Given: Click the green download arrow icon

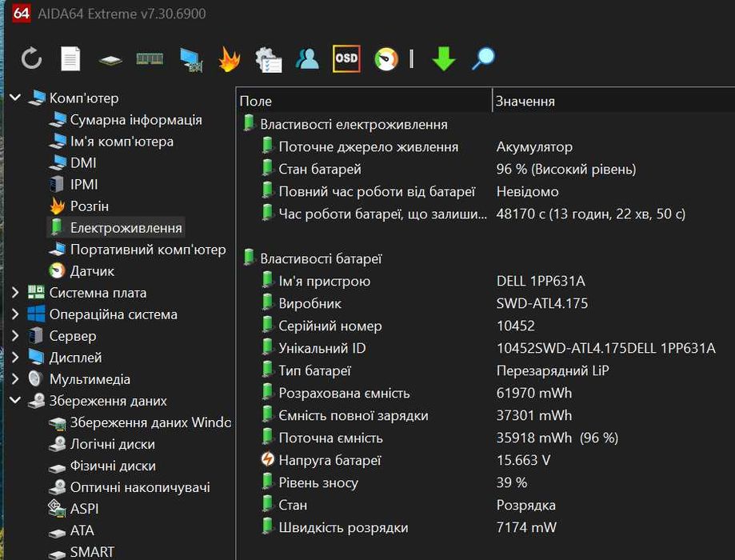Looking at the screenshot, I should pyautogui.click(x=443, y=58).
